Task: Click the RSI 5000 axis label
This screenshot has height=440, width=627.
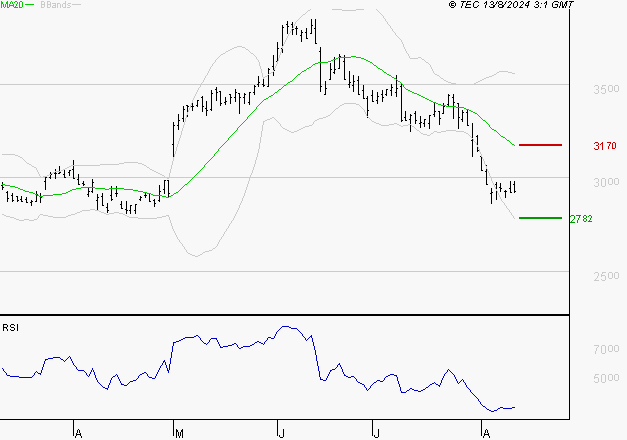Action: click(x=606, y=378)
